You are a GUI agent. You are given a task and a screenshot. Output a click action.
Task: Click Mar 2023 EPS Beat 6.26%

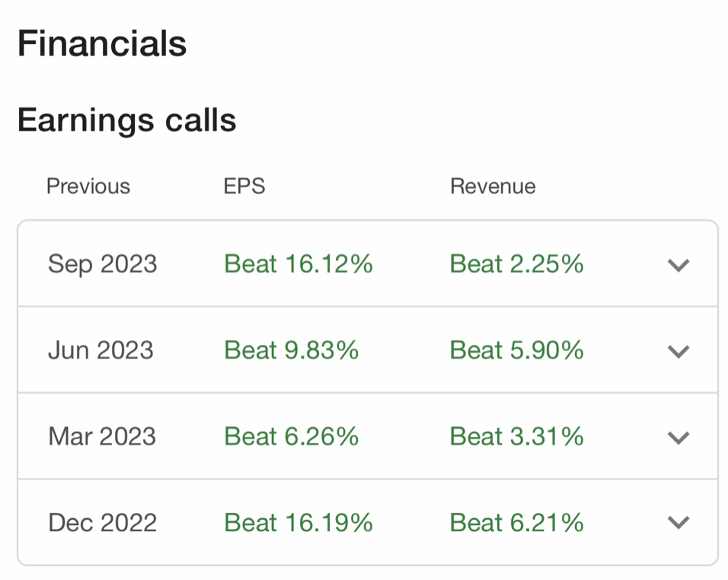click(x=291, y=436)
